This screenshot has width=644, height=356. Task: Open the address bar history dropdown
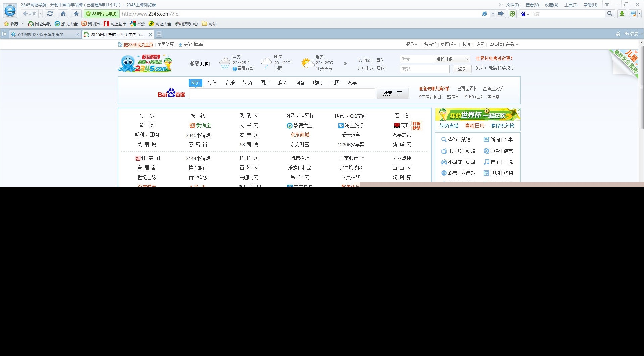click(492, 14)
